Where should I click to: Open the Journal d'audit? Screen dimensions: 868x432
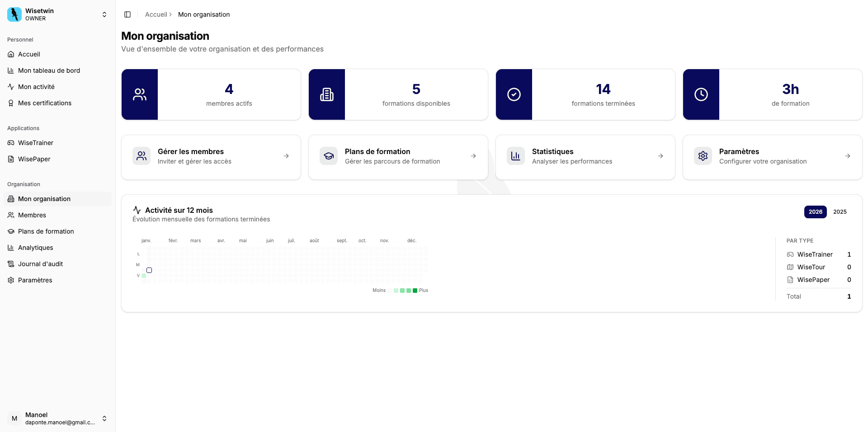coord(40,263)
